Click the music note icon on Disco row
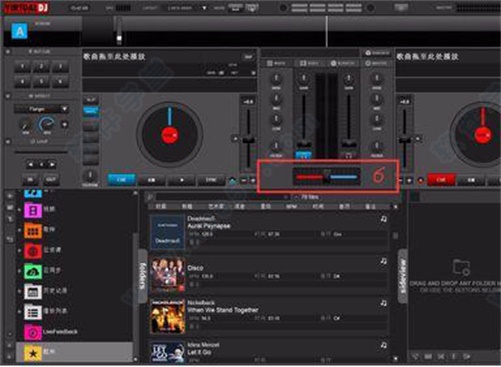The width and height of the screenshot is (501, 367). coord(384,261)
